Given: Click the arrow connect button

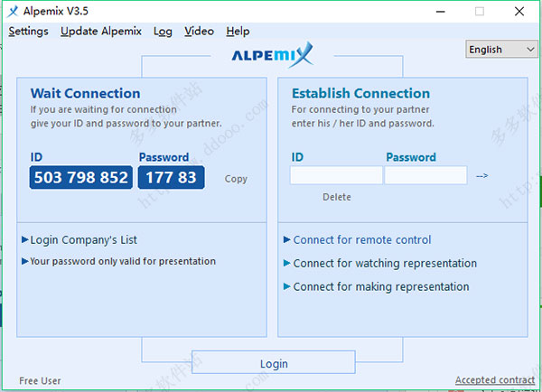Looking at the screenshot, I should (481, 176).
